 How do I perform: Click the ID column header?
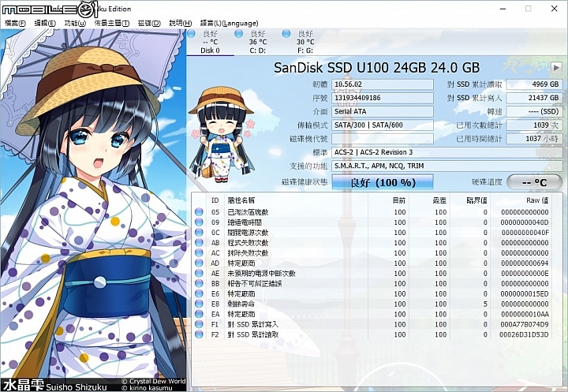click(x=215, y=200)
